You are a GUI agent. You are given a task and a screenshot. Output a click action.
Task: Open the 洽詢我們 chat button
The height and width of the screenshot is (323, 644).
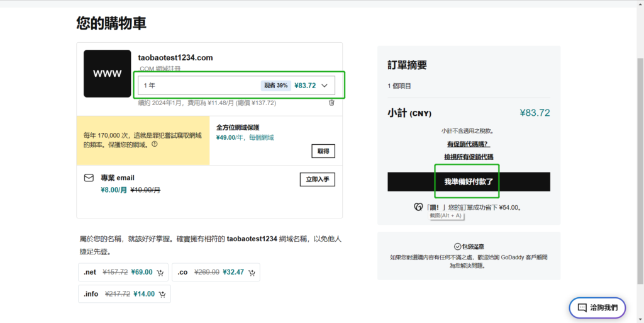[x=597, y=308]
